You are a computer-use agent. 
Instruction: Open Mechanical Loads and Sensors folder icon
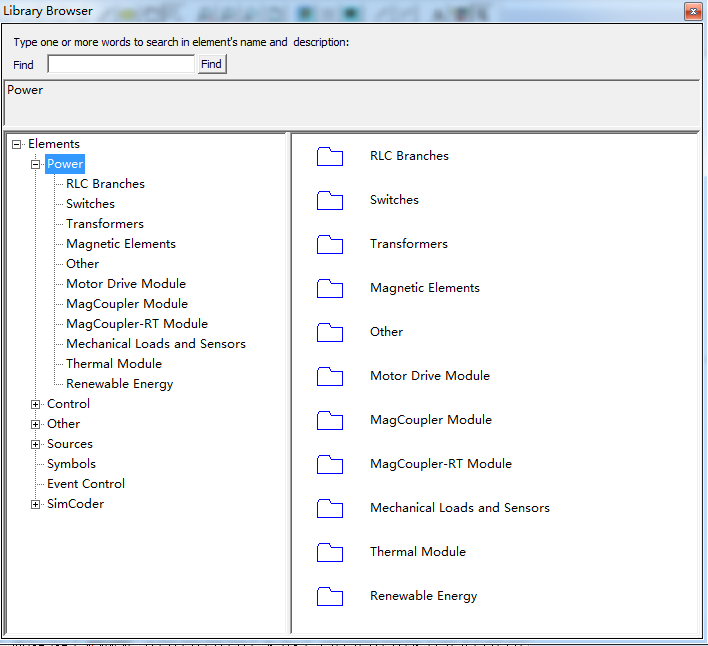330,508
